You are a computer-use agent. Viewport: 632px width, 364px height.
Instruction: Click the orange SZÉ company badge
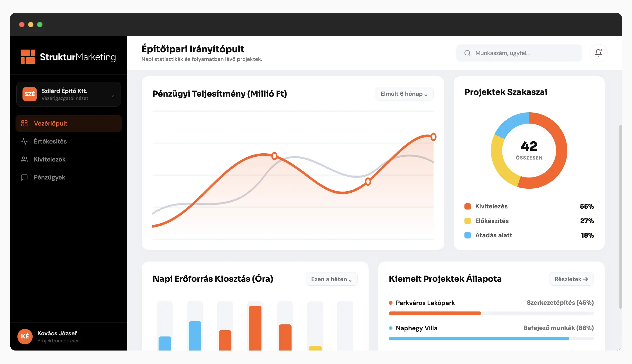click(30, 94)
